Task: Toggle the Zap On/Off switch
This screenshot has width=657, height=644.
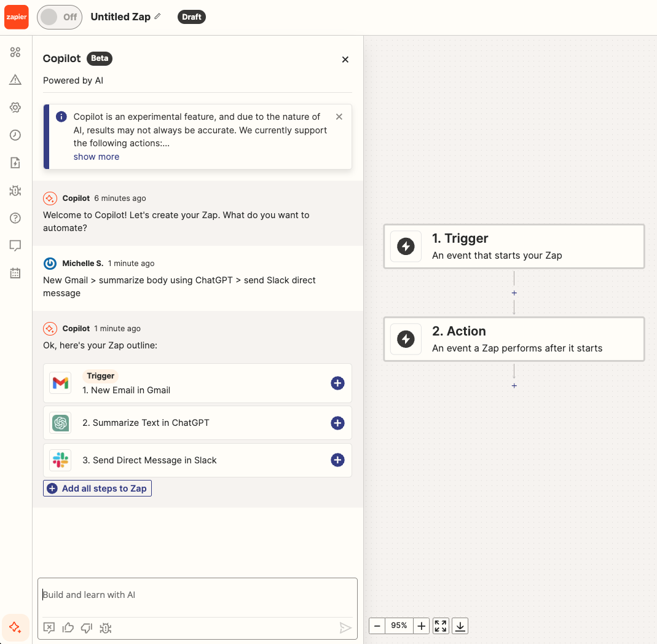Action: [x=60, y=17]
